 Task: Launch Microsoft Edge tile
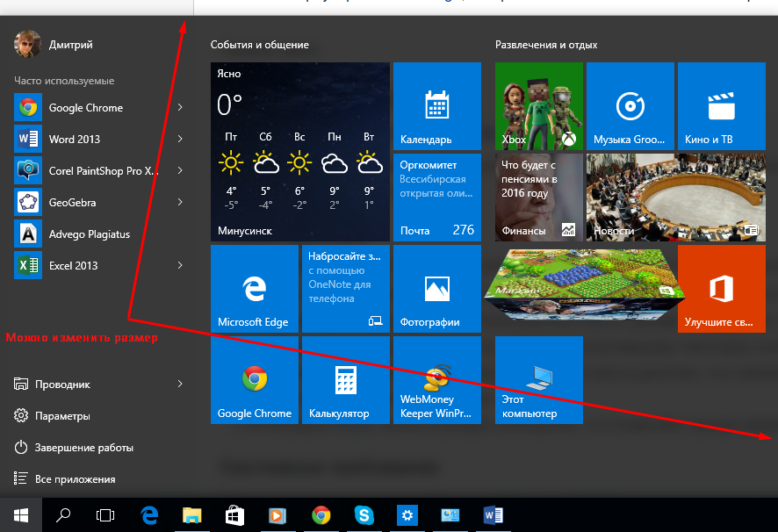[255, 289]
